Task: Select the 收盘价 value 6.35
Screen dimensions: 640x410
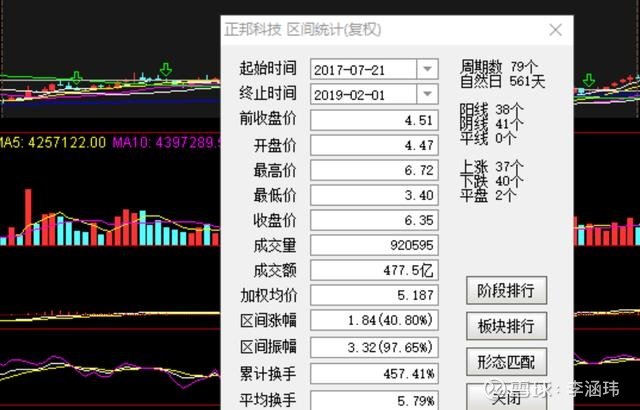Action: pos(374,220)
